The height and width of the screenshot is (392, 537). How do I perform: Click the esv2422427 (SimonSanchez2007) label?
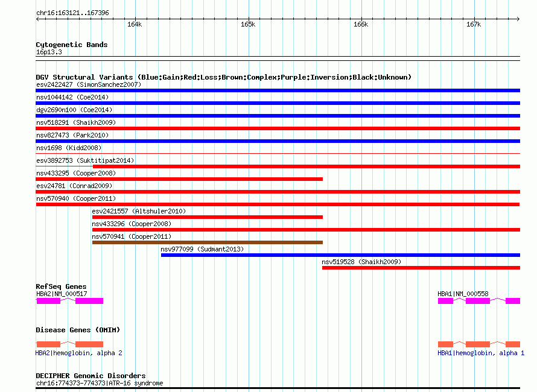[89, 84]
